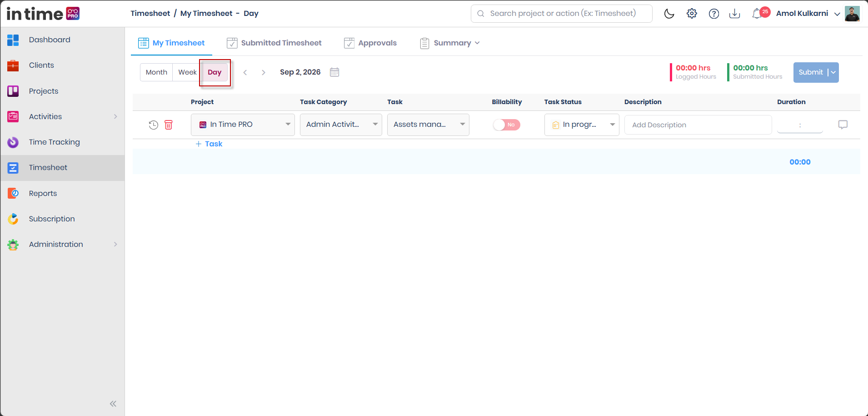
Task: Open notifications bell icon
Action: (x=757, y=14)
